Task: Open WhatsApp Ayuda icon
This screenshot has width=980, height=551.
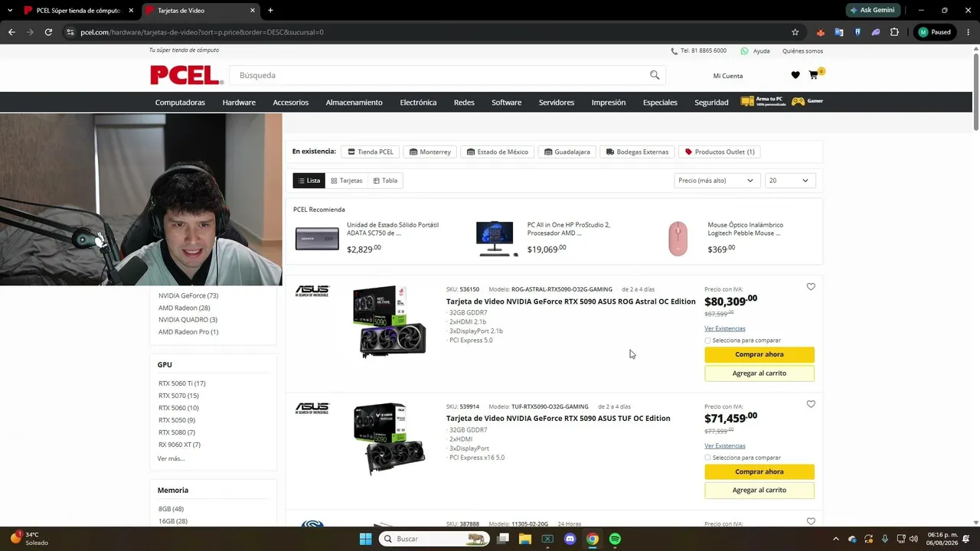Action: [x=744, y=51]
